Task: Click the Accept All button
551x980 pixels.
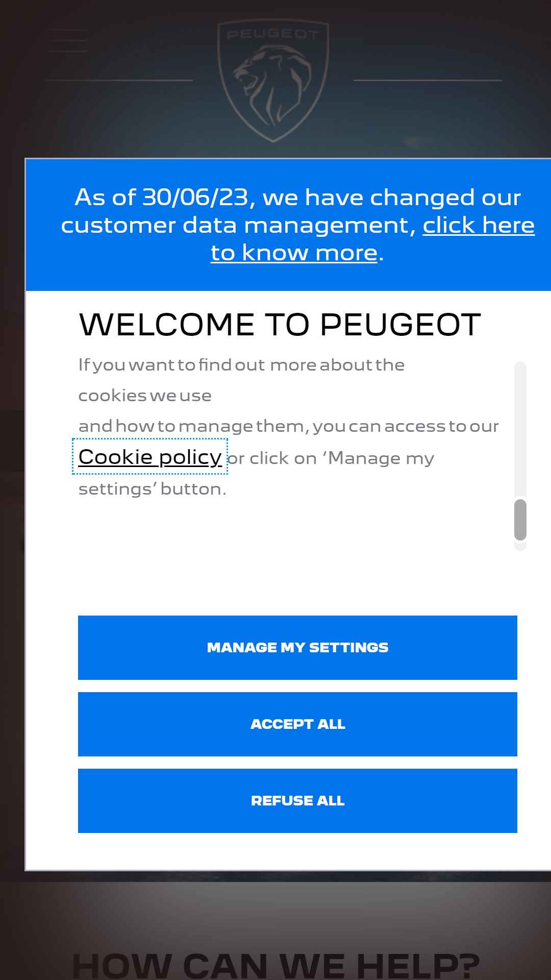Action: click(297, 724)
